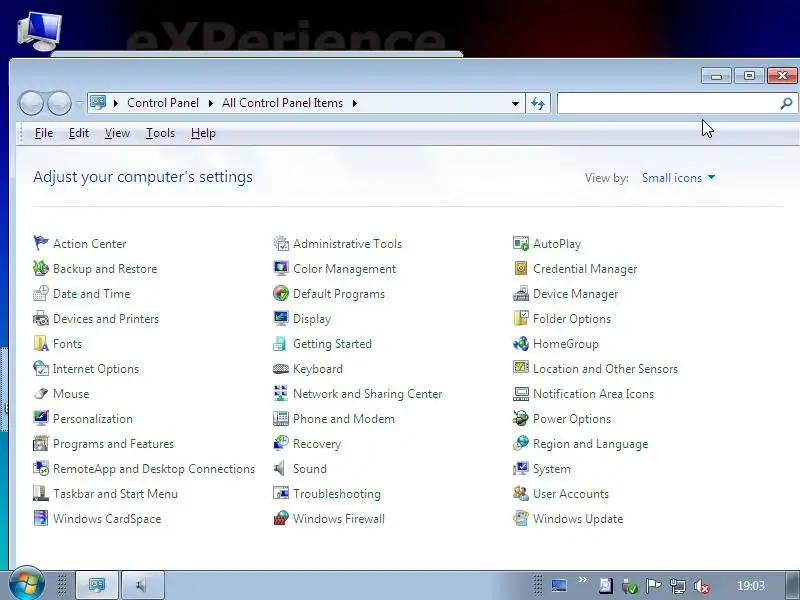The width and height of the screenshot is (800, 600).
Task: Click Administrative Tools gear icon
Action: pos(281,243)
